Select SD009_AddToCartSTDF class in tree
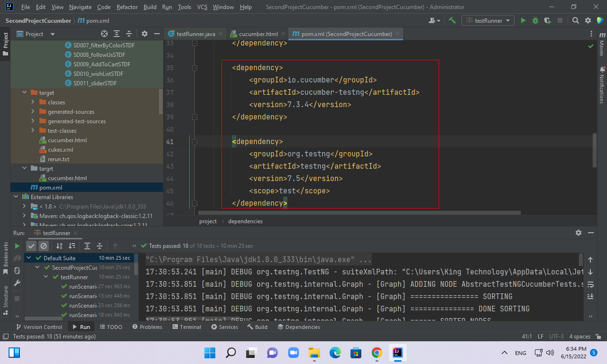 pos(101,64)
